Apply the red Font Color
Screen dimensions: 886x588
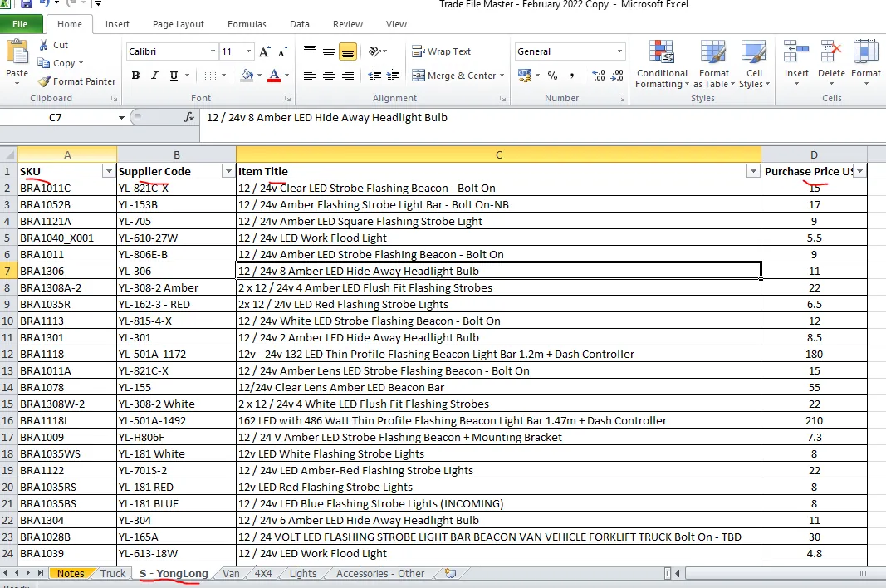point(274,76)
